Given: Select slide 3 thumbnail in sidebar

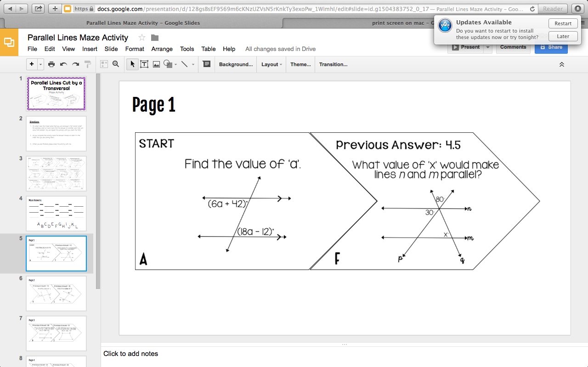Looking at the screenshot, I should point(56,173).
